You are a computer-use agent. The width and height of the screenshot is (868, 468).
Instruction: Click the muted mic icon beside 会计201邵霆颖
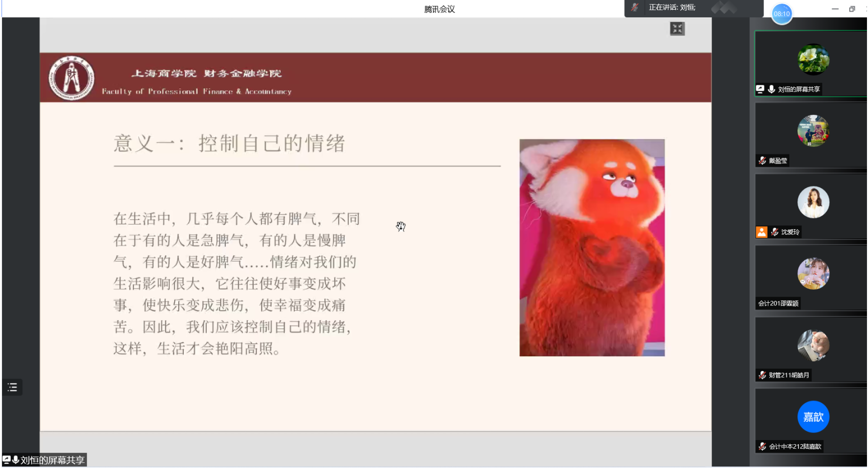click(761, 303)
